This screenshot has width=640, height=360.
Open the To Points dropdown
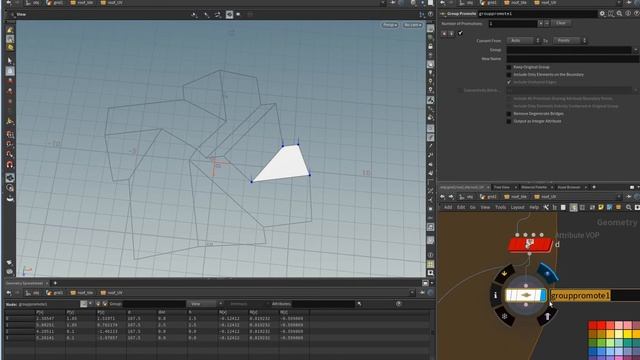pos(570,40)
